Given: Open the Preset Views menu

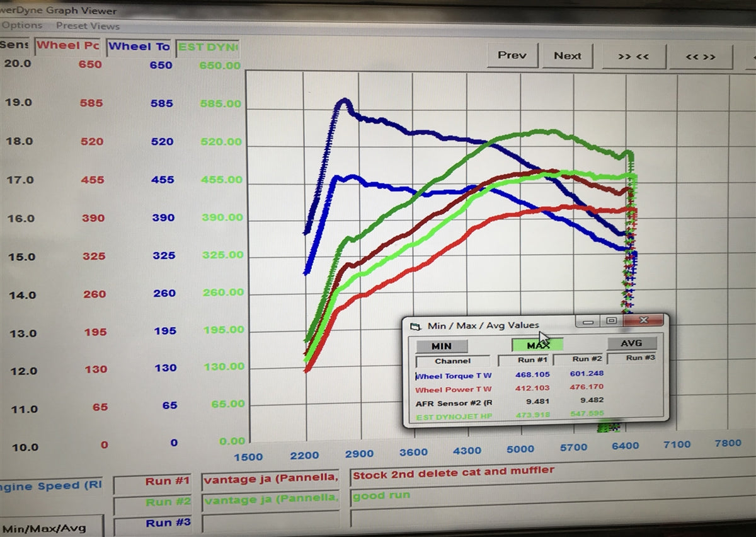Looking at the screenshot, I should coord(88,26).
